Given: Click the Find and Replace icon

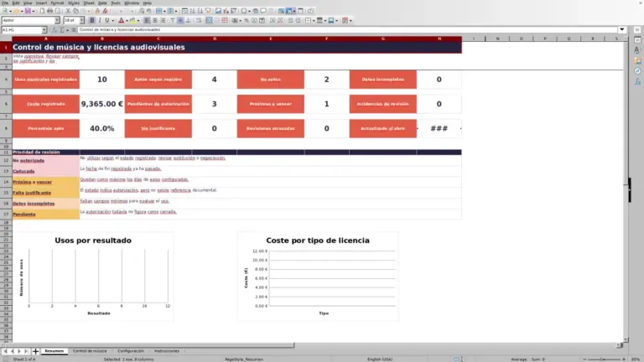Looking at the screenshot, I should click(x=141, y=11).
